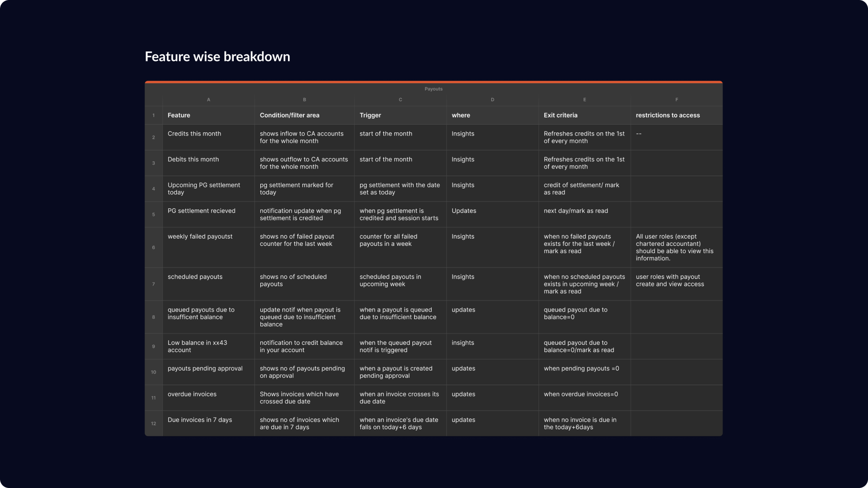Screen dimensions: 868x488
Task: Select 'shows no of scheduled payouts' cell
Action: pyautogui.click(x=304, y=284)
